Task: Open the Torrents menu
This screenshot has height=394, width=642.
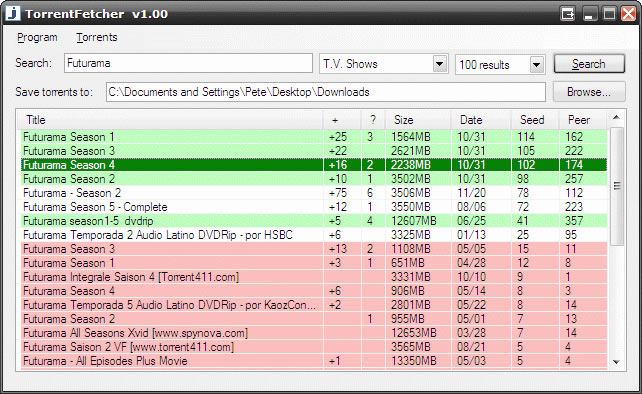Action: pos(97,37)
